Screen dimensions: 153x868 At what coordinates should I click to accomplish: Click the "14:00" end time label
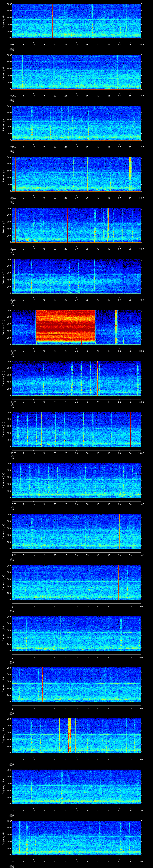coord(141,657)
